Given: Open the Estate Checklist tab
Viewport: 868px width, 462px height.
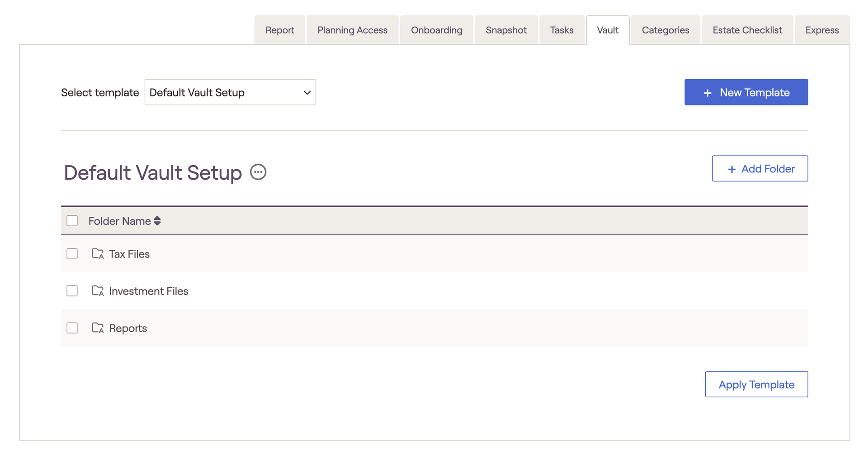Looking at the screenshot, I should coord(747,30).
